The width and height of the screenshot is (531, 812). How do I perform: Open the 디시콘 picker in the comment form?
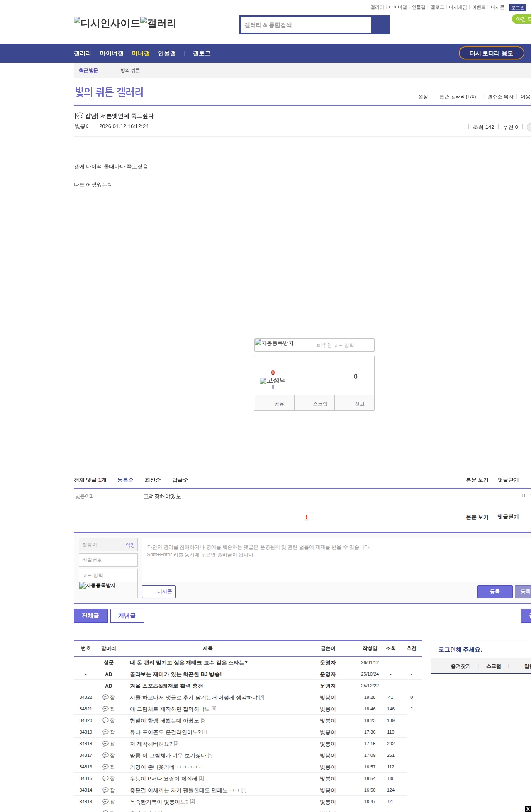pyautogui.click(x=159, y=592)
